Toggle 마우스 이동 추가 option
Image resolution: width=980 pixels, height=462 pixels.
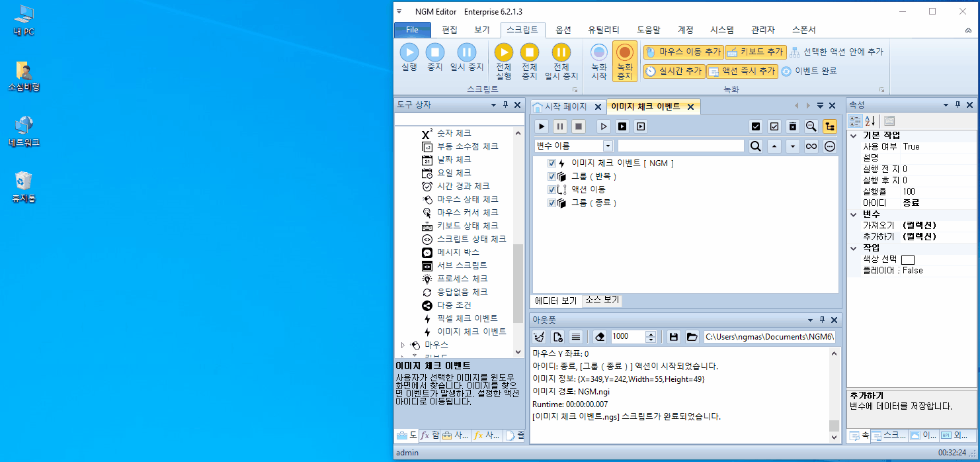tap(682, 52)
